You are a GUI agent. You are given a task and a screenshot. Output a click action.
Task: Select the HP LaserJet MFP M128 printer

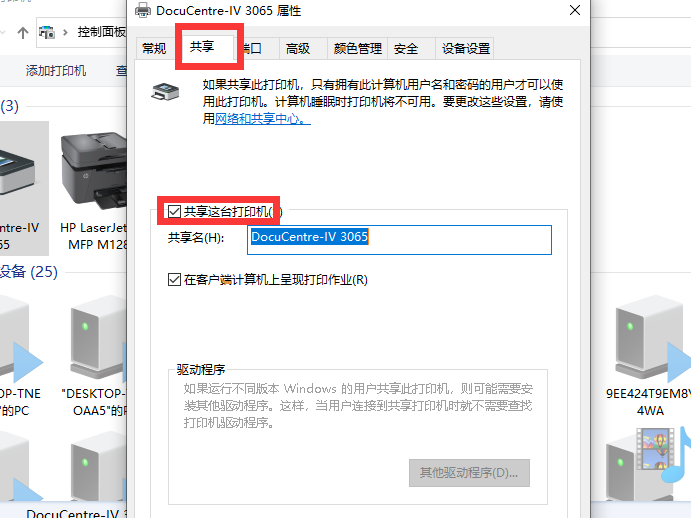pos(94,190)
